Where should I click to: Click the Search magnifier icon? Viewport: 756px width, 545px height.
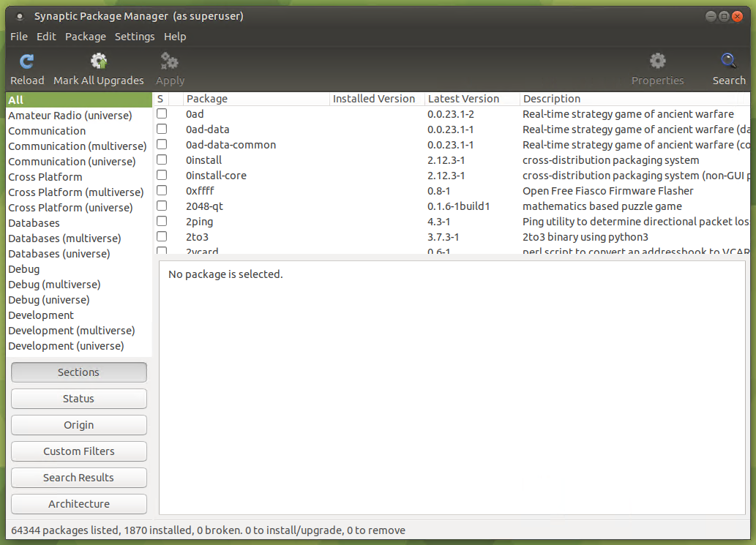pyautogui.click(x=728, y=61)
